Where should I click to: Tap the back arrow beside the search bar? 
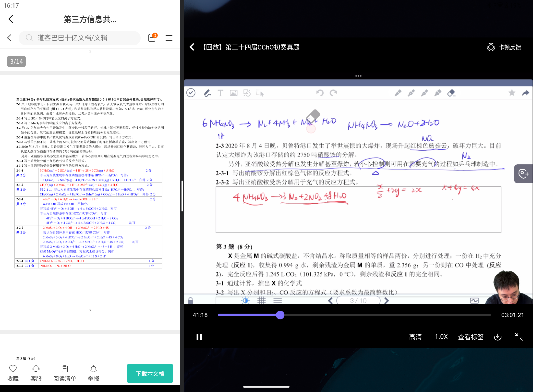click(9, 38)
